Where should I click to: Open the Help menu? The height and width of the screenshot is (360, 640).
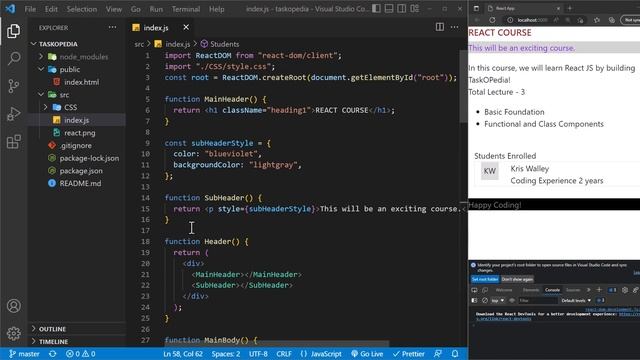216,9
